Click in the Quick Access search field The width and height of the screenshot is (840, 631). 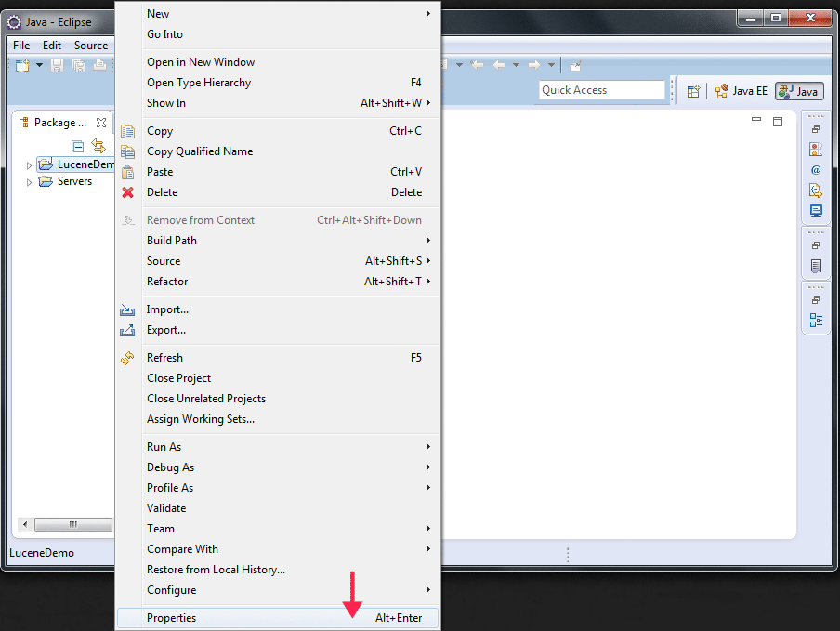click(x=601, y=90)
